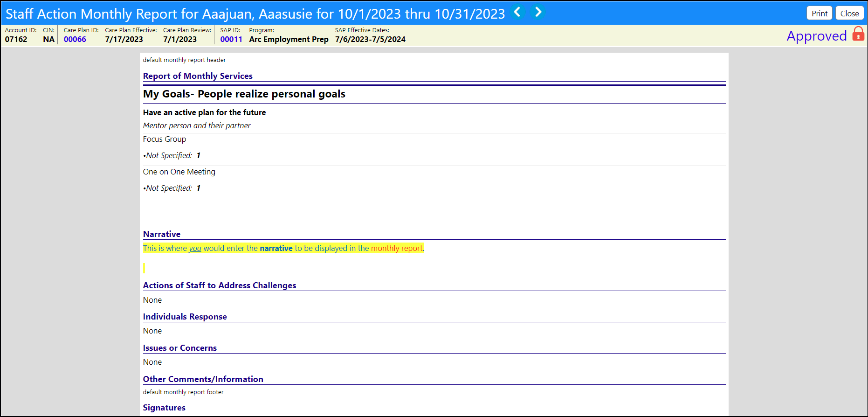
Task: Click the underlined word 'you' in the narrative
Action: point(195,248)
